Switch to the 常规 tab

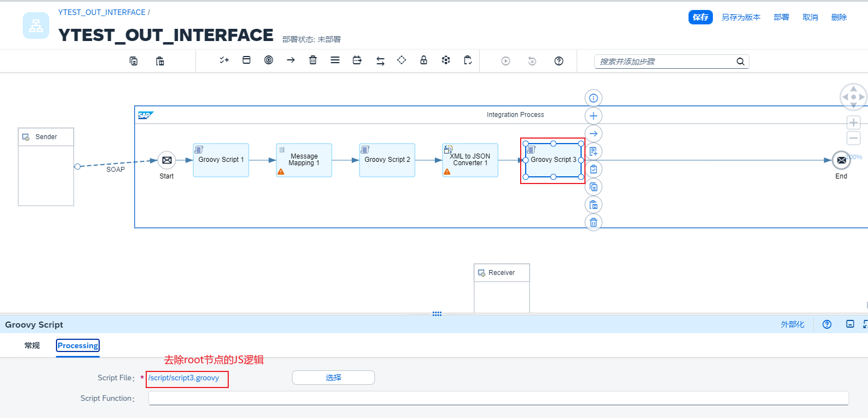[x=32, y=345]
